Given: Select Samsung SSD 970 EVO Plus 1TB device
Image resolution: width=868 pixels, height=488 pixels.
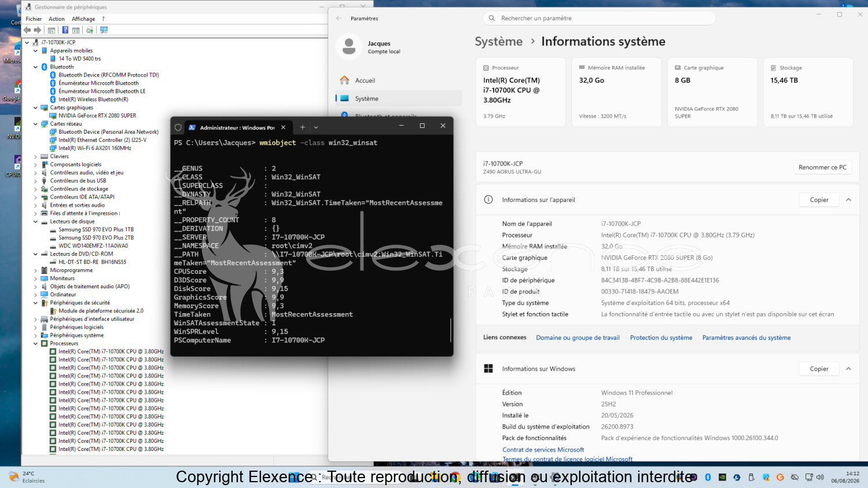Looking at the screenshot, I should (x=96, y=230).
